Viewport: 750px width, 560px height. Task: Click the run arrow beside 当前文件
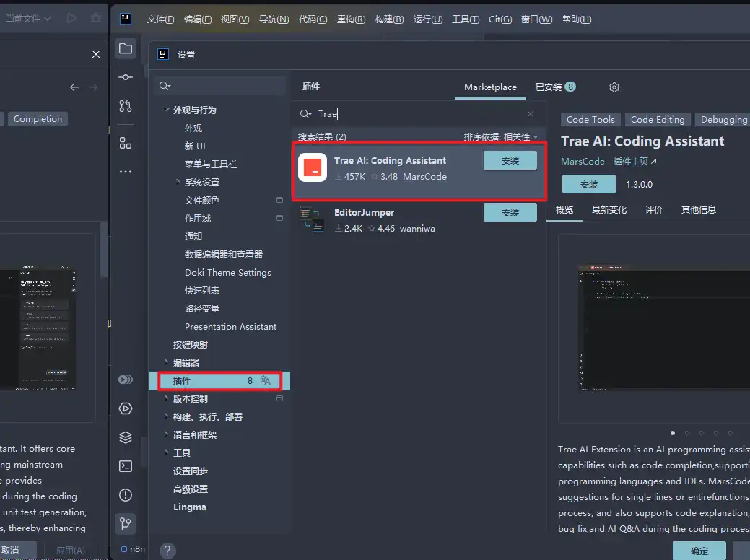coord(71,19)
